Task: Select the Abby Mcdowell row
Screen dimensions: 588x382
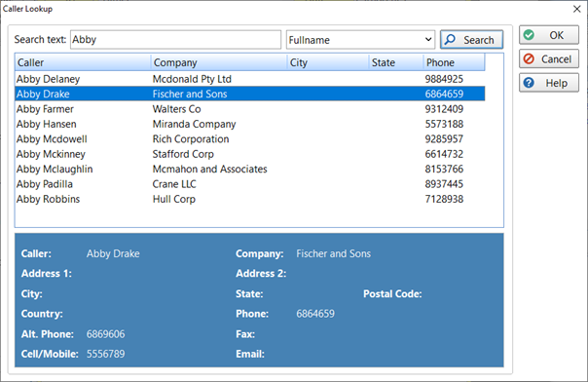Action: pos(250,138)
